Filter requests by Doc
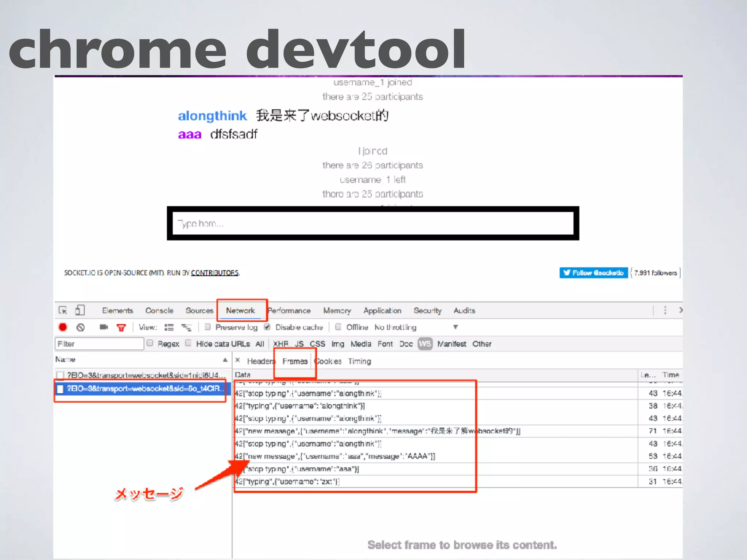The width and height of the screenshot is (747, 560). pos(406,344)
